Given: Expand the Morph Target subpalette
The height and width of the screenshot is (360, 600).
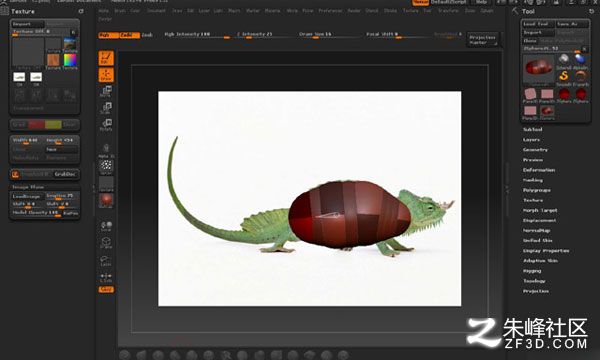Looking at the screenshot, I should 540,210.
